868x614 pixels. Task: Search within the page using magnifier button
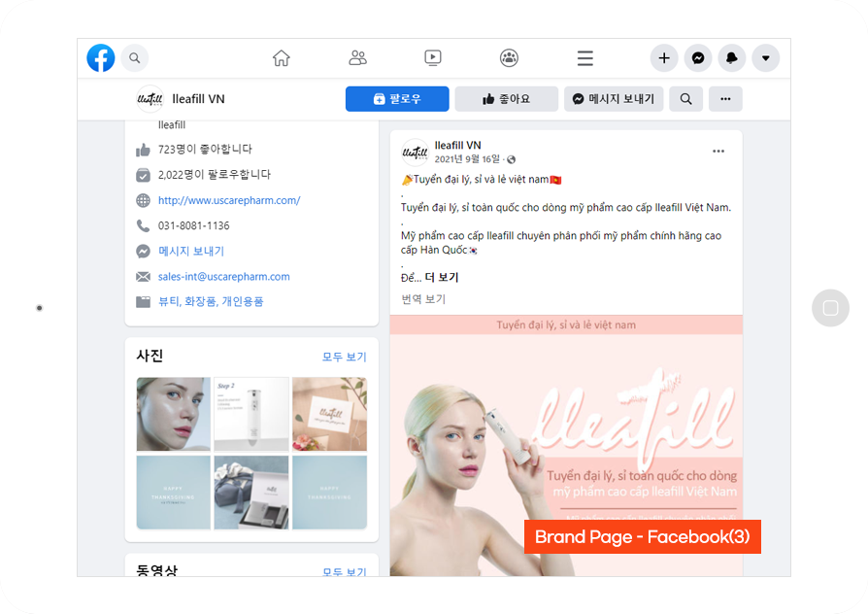tap(685, 99)
